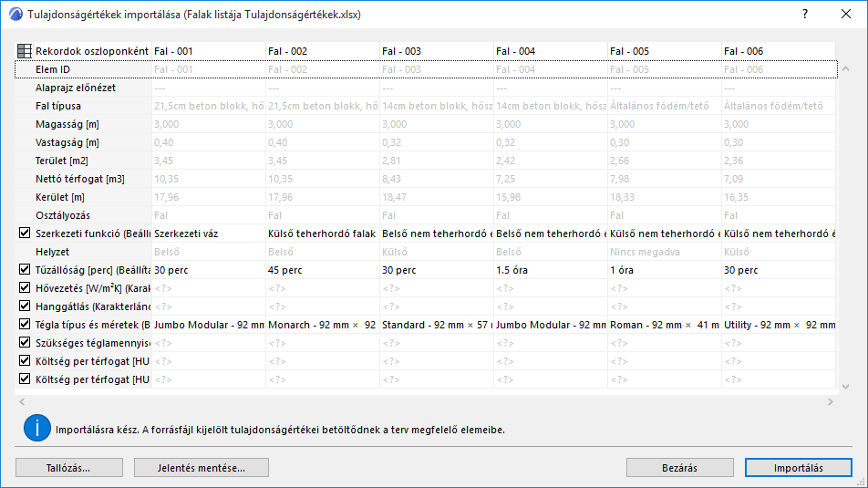
Task: Open the help question mark button
Action: point(805,14)
